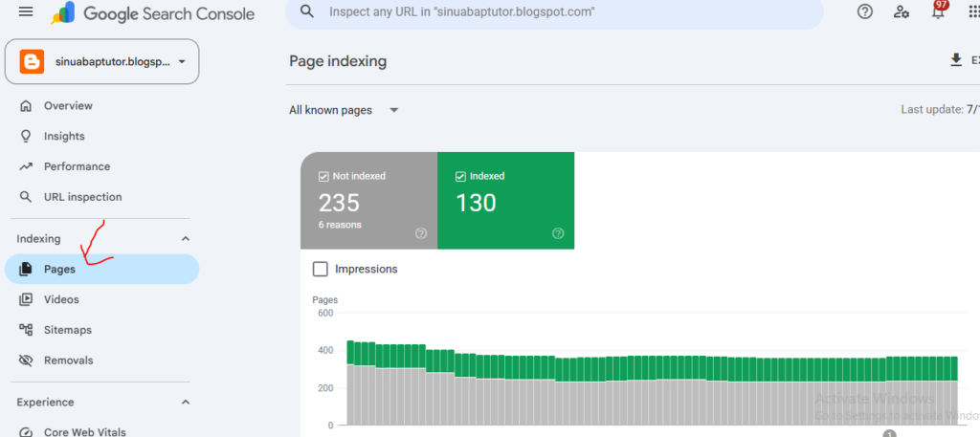Viewport: 980px width, 437px height.
Task: Open the sinuabaptutor property selector dropdown
Action: point(101,62)
